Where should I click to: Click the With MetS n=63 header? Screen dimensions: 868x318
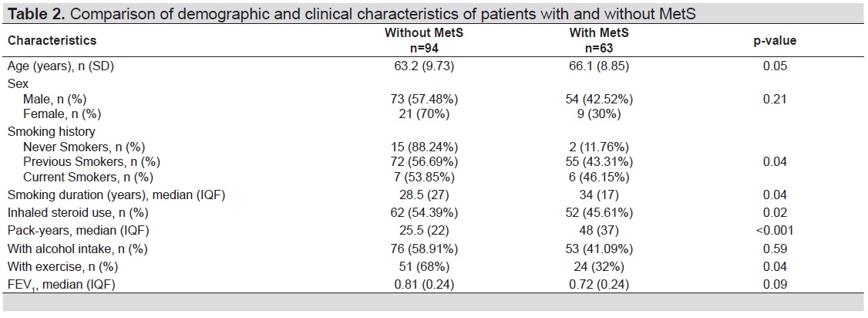point(598,40)
